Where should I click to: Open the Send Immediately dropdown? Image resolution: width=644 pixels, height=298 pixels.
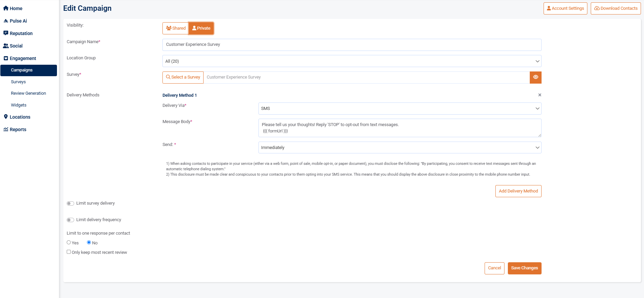tap(399, 148)
